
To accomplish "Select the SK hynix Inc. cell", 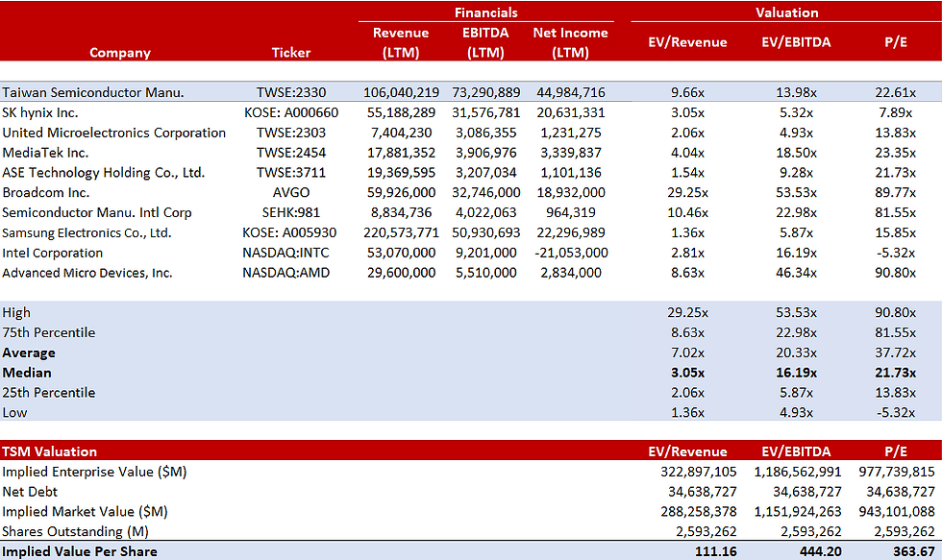I will point(39,112).
